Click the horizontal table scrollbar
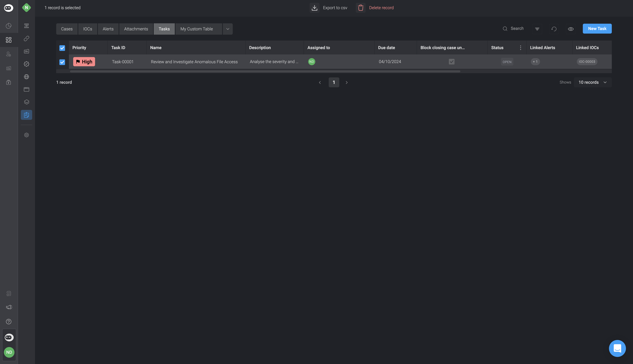This screenshot has width=633, height=364. click(265, 72)
